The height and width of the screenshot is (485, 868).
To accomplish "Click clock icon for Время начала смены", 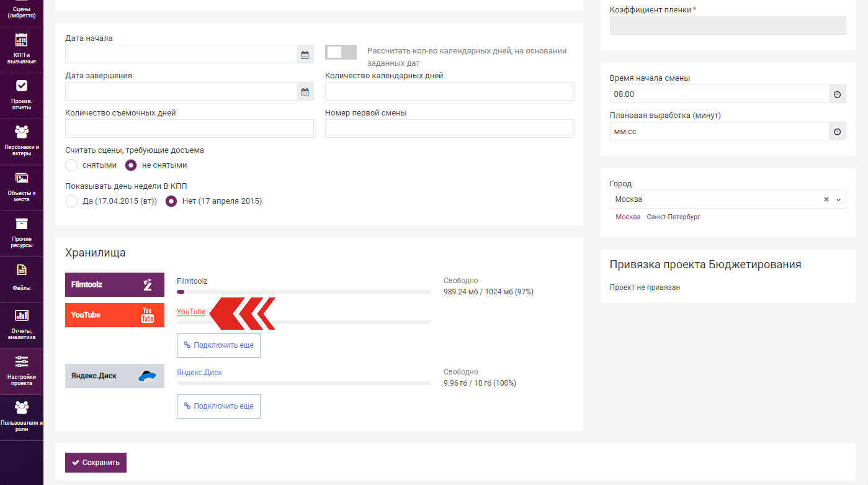I will pyautogui.click(x=837, y=94).
